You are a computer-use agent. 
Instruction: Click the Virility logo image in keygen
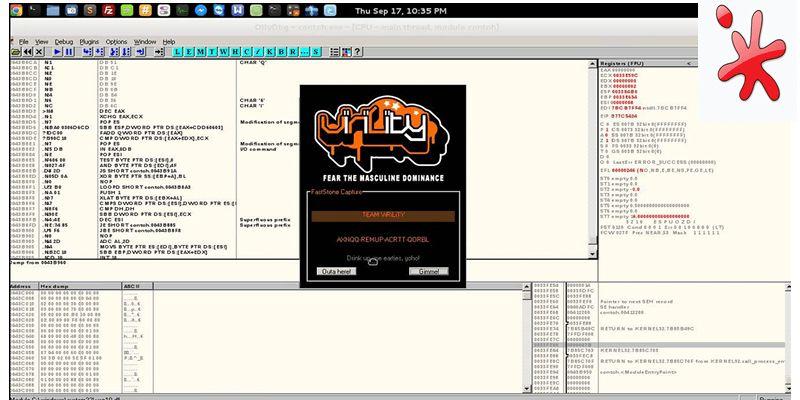click(x=382, y=133)
